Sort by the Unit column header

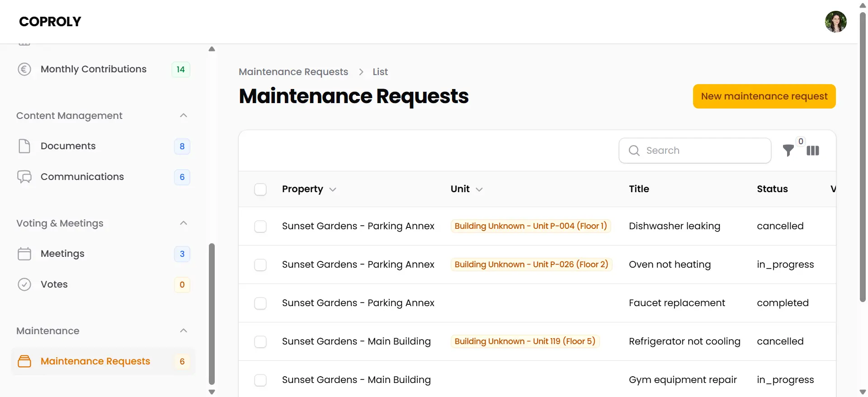(x=467, y=189)
